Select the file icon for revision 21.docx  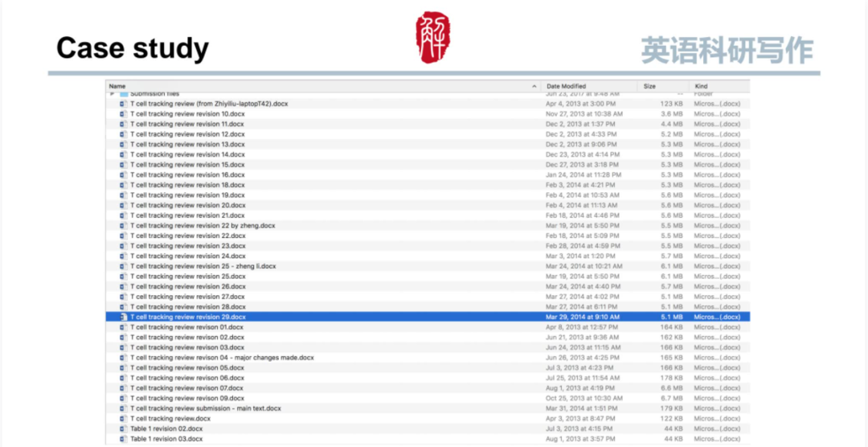124,215
